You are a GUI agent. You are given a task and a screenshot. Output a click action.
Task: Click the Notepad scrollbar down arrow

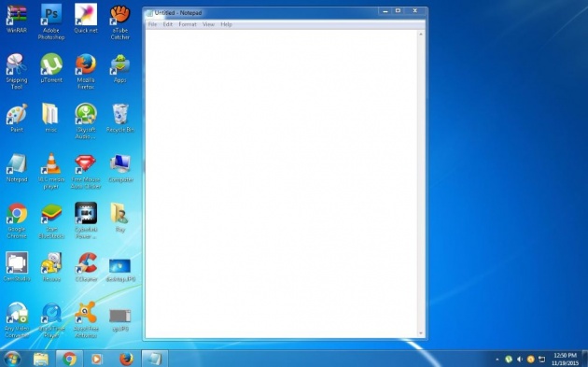(421, 333)
